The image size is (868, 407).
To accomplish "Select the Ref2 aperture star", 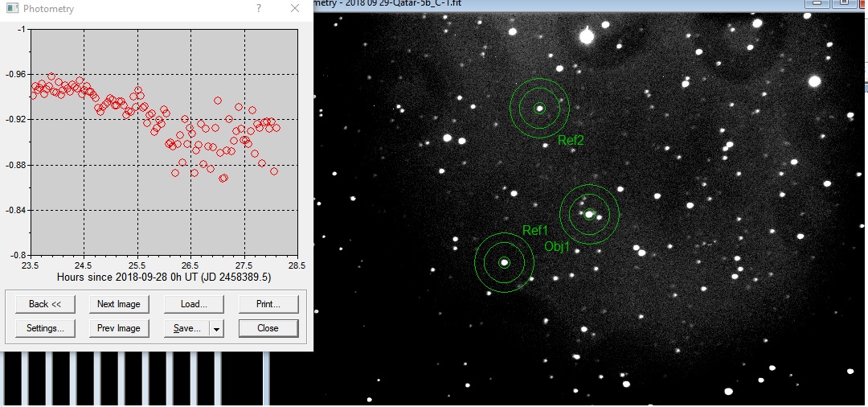I will tap(539, 108).
